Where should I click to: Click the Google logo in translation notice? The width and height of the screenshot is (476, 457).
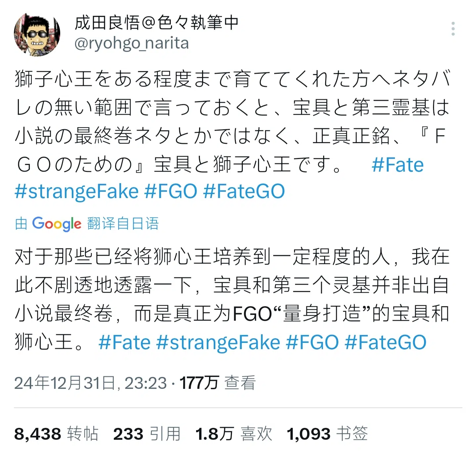point(57,224)
